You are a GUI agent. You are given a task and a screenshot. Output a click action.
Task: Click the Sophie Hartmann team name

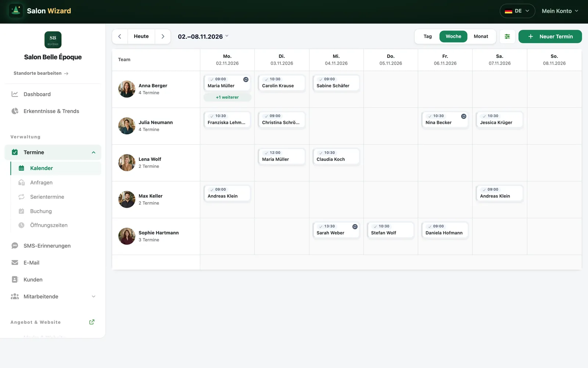pyautogui.click(x=159, y=233)
